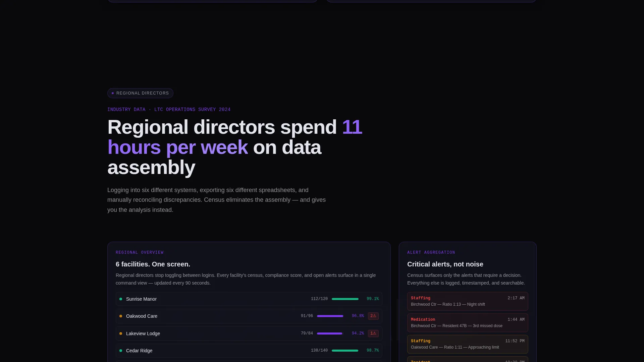Click the Lakeview Lodge 1 alert warning badge
The height and width of the screenshot is (362, 644).
pos(373,334)
